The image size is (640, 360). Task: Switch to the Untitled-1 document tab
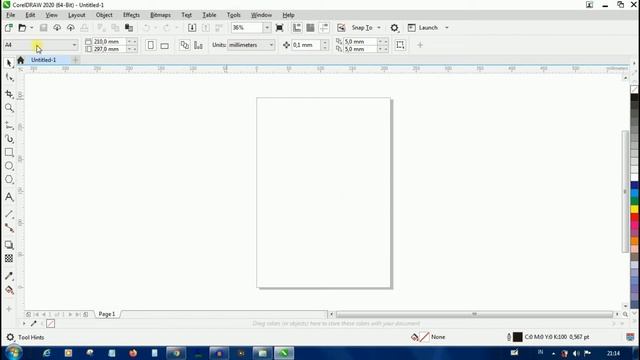[44, 60]
